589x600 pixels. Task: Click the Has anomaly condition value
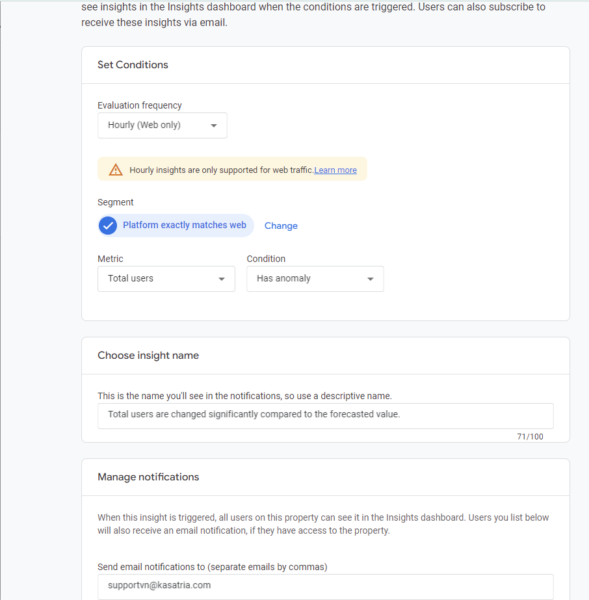point(283,278)
